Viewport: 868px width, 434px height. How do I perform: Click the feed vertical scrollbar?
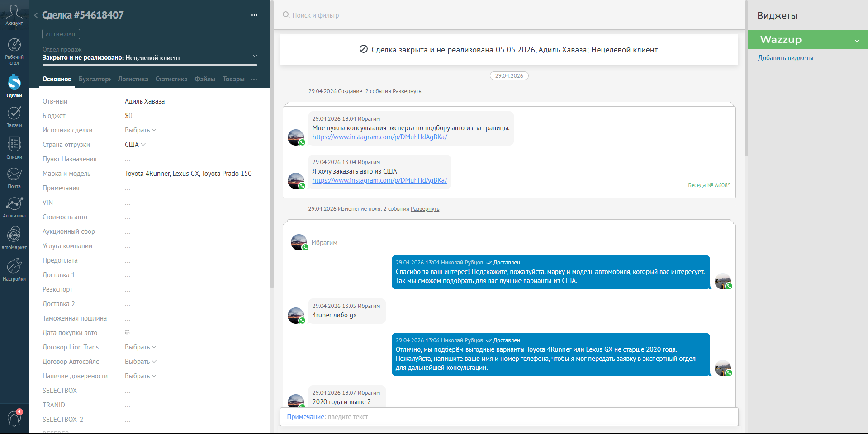tap(746, 79)
